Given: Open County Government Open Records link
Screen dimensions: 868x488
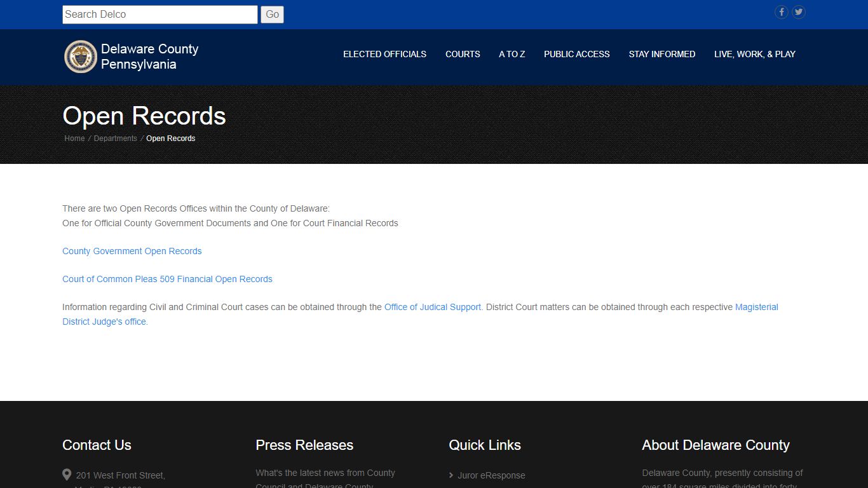Looking at the screenshot, I should (x=132, y=251).
